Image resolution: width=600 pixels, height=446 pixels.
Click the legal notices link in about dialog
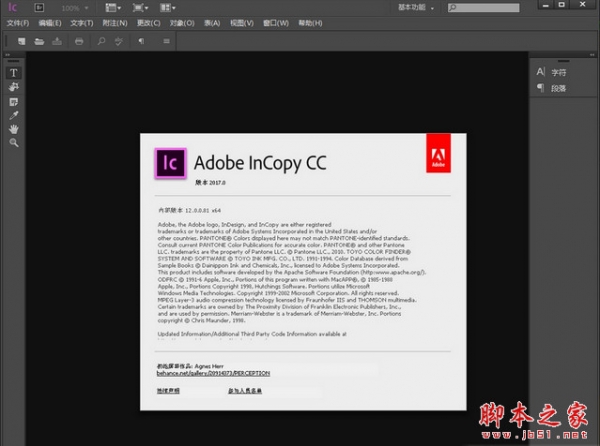coord(168,391)
